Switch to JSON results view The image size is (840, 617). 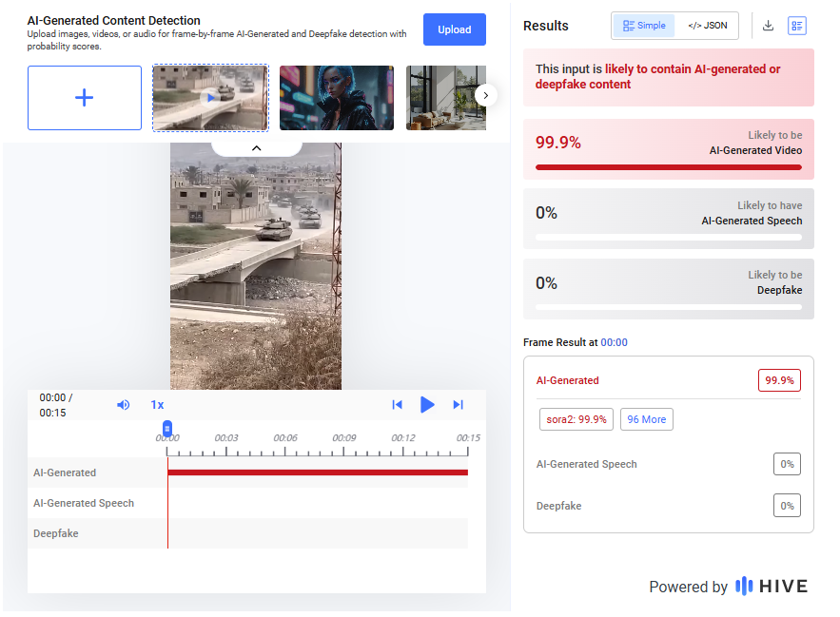tap(707, 26)
